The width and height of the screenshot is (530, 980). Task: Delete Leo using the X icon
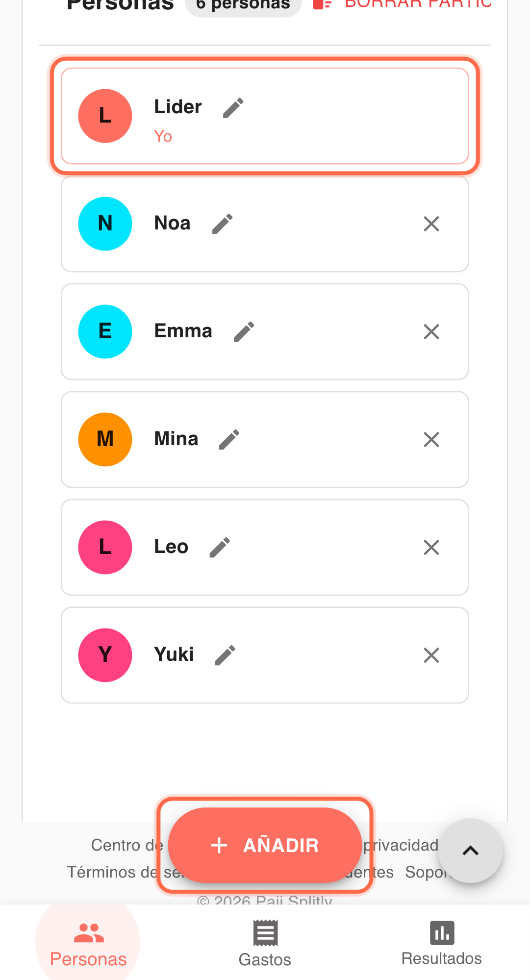click(x=431, y=548)
